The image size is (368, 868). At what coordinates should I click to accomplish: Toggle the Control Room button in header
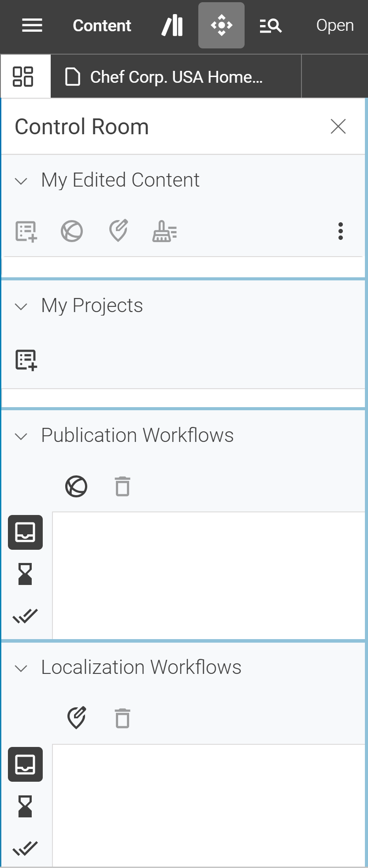[221, 26]
